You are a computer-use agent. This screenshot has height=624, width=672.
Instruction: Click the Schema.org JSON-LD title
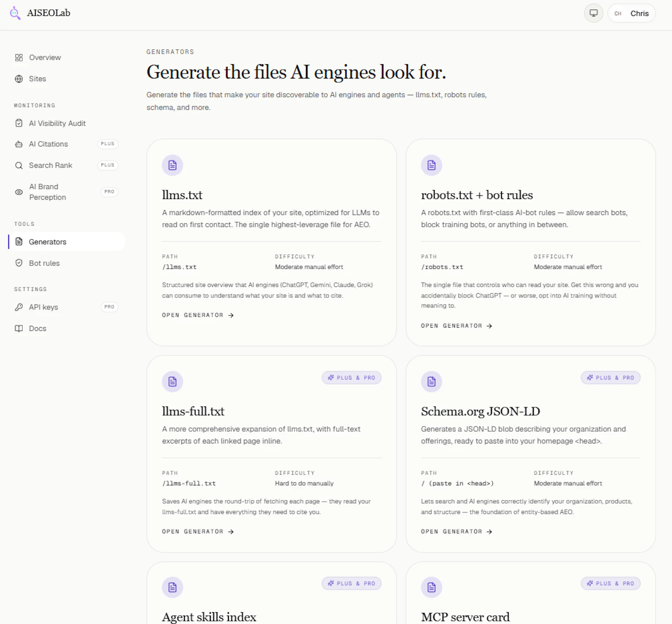point(480,411)
